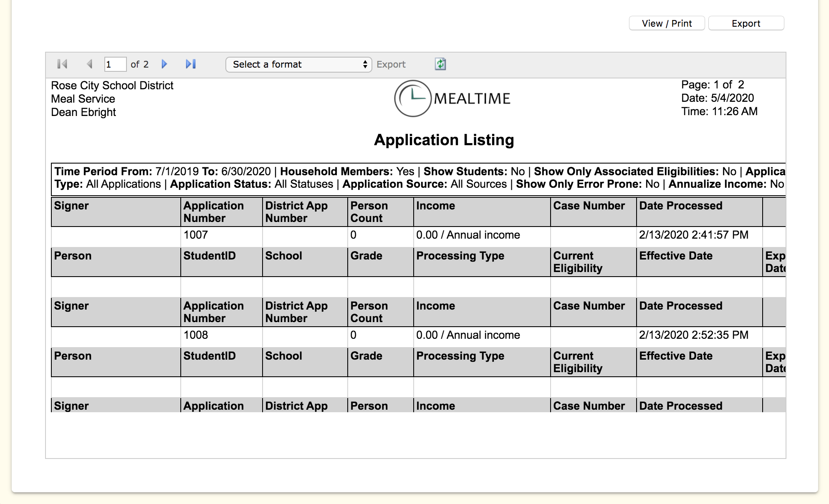The width and height of the screenshot is (829, 504).
Task: Select application number 1007 cell
Action: [196, 235]
